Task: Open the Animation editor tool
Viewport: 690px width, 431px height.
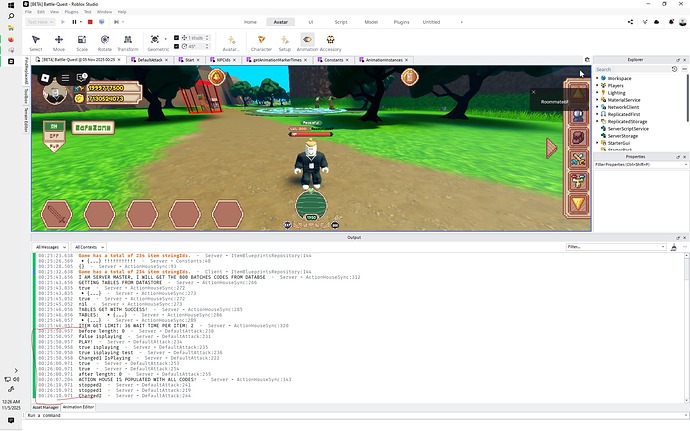Action: [x=307, y=43]
